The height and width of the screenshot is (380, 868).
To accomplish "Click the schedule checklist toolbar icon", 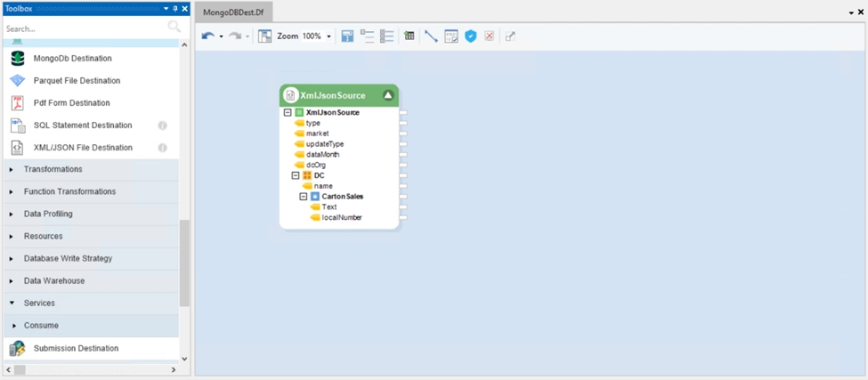I will tap(451, 36).
